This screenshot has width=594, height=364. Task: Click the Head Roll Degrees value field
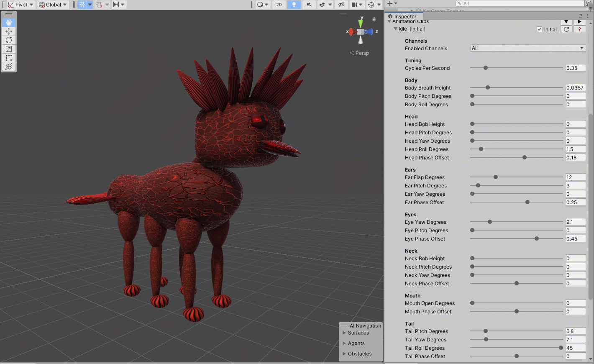tap(575, 149)
